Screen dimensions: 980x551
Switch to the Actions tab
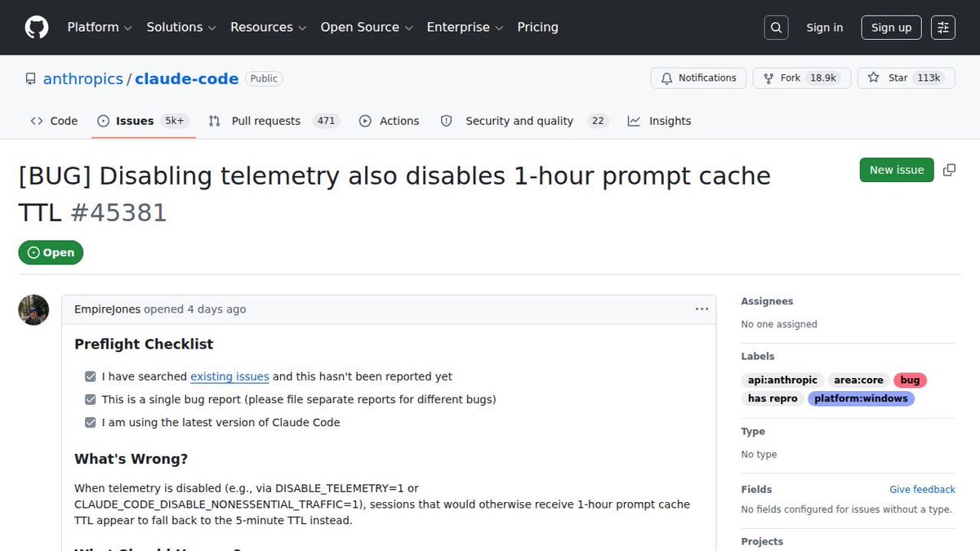tap(390, 121)
